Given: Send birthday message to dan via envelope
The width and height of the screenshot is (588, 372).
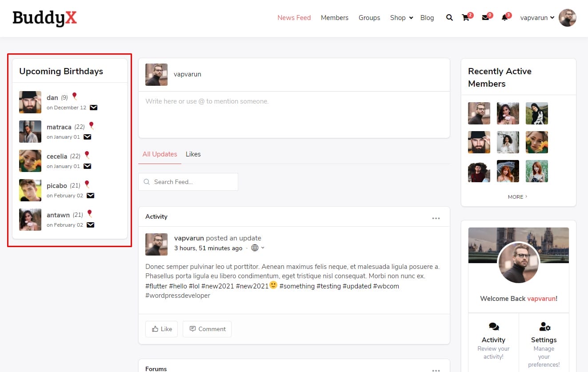Looking at the screenshot, I should (x=93, y=108).
